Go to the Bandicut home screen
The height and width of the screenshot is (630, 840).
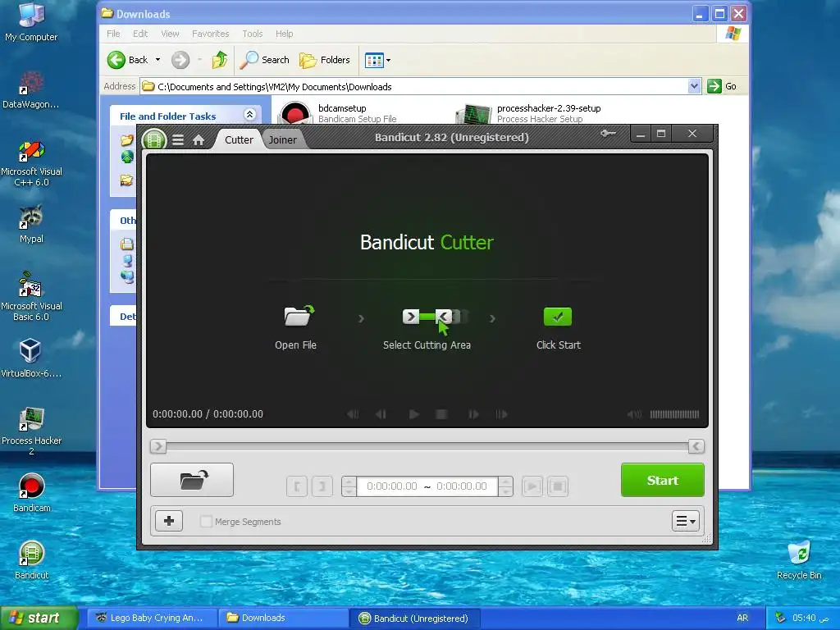coord(199,140)
